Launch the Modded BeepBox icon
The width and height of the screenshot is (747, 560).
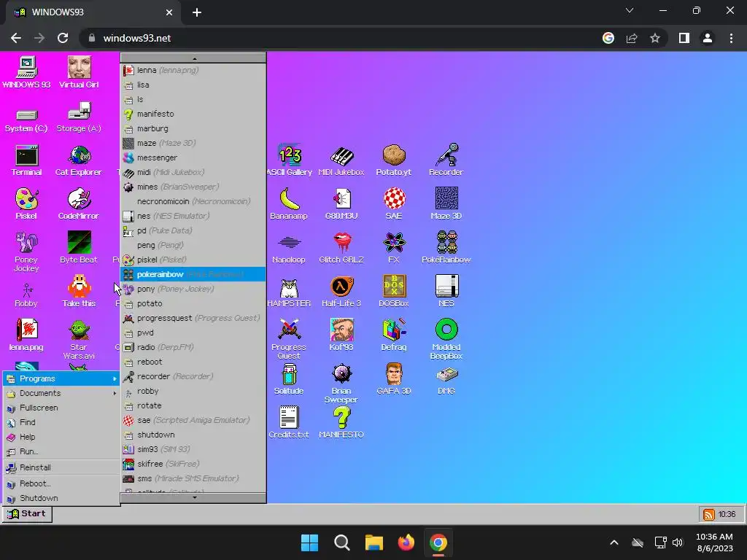pyautogui.click(x=446, y=340)
